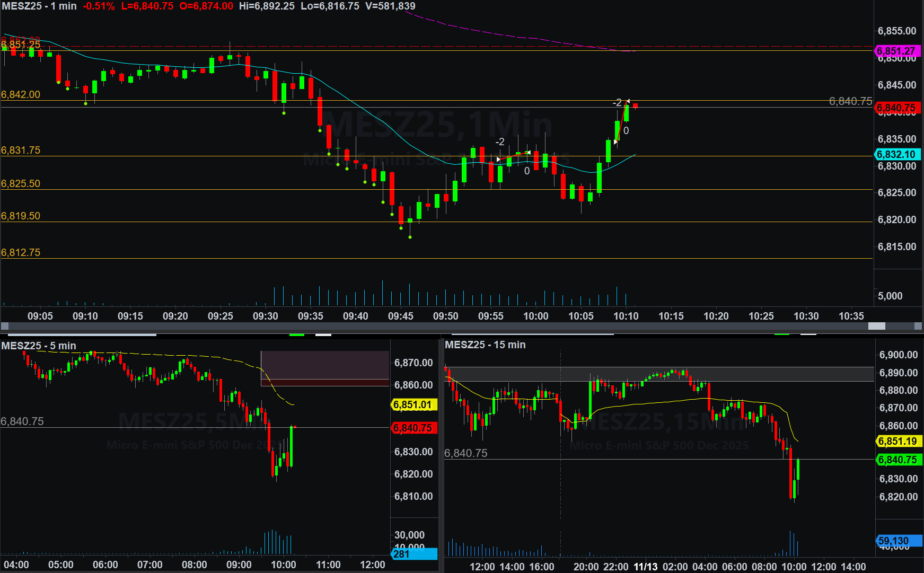Click the yellow 6,851.01 tag on 5-min chart

point(413,404)
